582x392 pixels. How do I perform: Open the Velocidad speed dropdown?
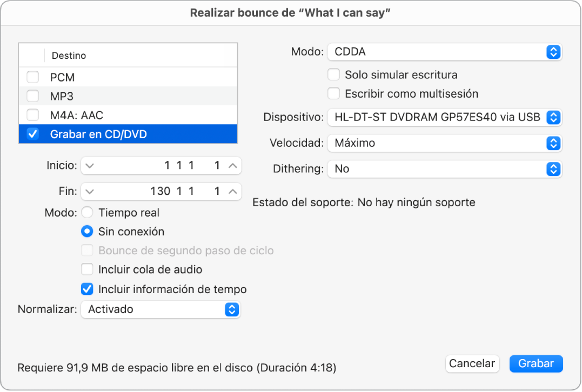[445, 143]
